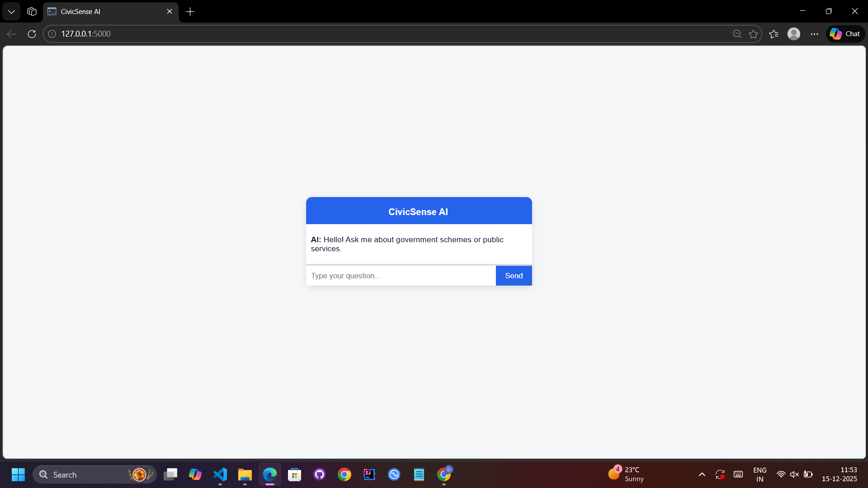
Task: Focus the Type your question input field
Action: tap(401, 276)
